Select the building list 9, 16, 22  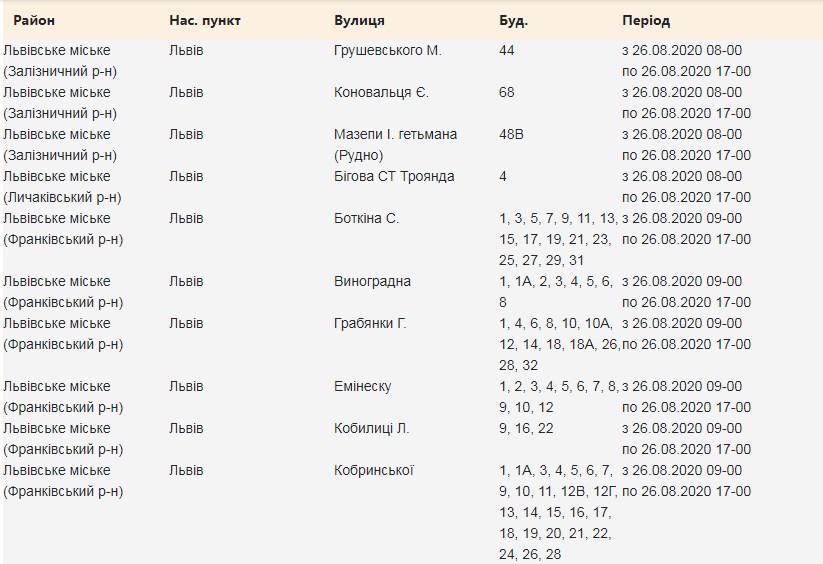point(525,428)
